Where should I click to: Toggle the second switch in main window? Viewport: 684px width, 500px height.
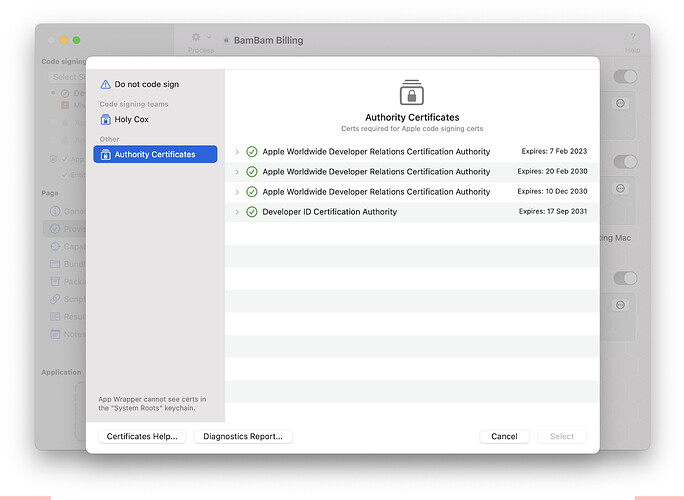[625, 162]
